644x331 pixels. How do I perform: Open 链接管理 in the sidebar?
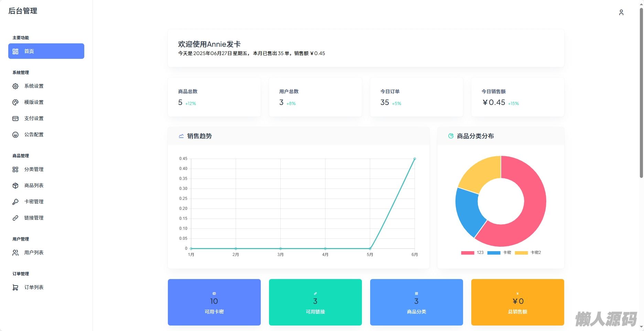coord(46,218)
